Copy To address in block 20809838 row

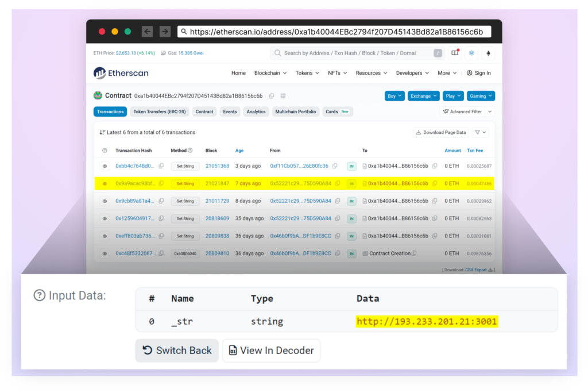pos(435,236)
